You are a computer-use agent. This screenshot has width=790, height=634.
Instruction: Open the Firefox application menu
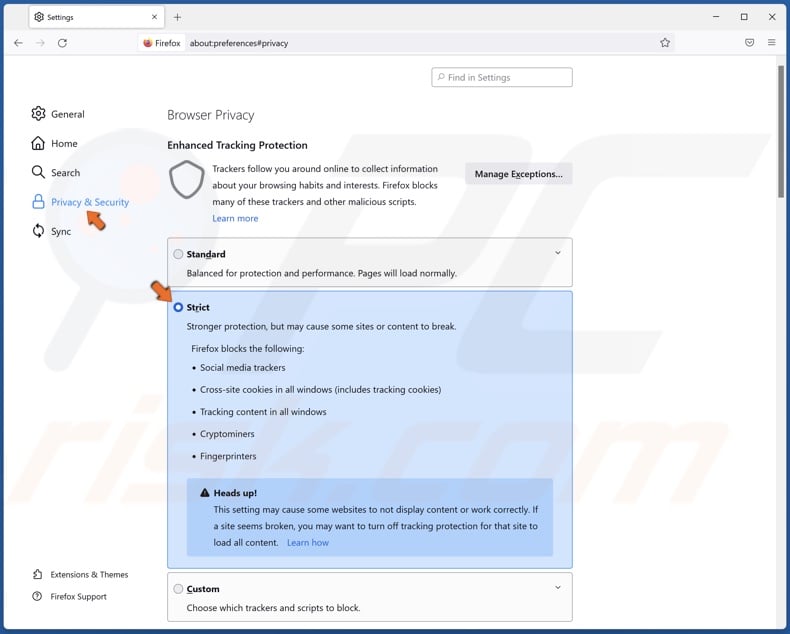[771, 43]
